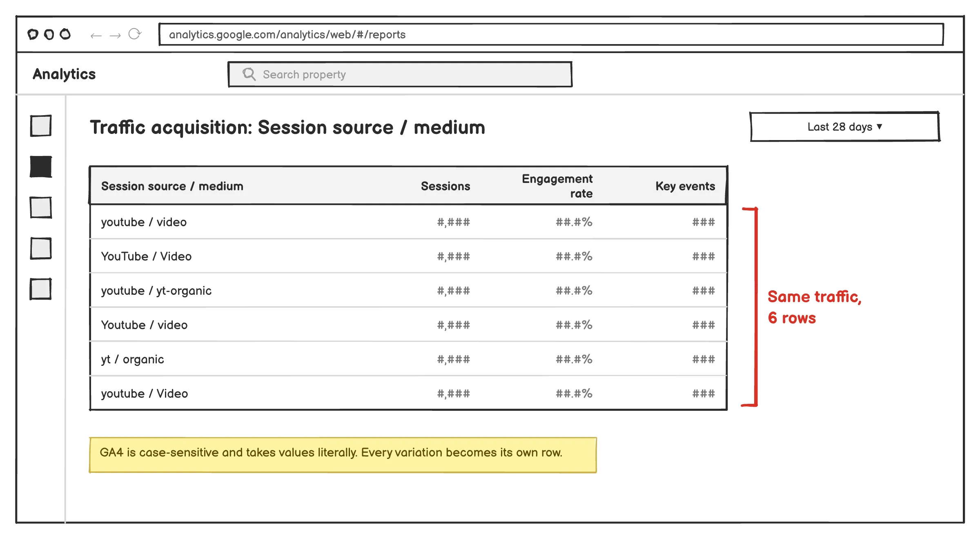Screen dimensions: 980x539
Task: Select the fourth sidebar square icon
Action: tap(41, 248)
